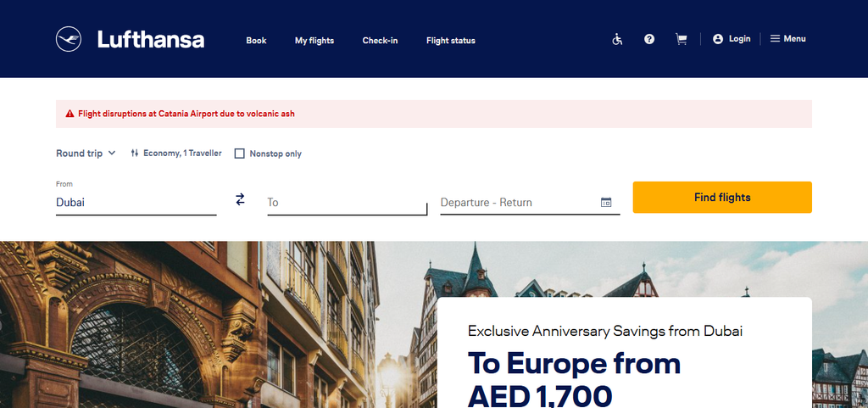Click the Exclusive Anniversary Savings from Dubai text
This screenshot has width=868, height=408.
pos(605,331)
